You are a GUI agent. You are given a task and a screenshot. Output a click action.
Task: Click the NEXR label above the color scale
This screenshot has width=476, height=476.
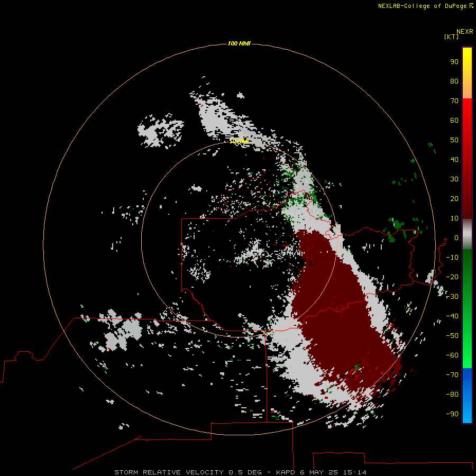pos(465,32)
